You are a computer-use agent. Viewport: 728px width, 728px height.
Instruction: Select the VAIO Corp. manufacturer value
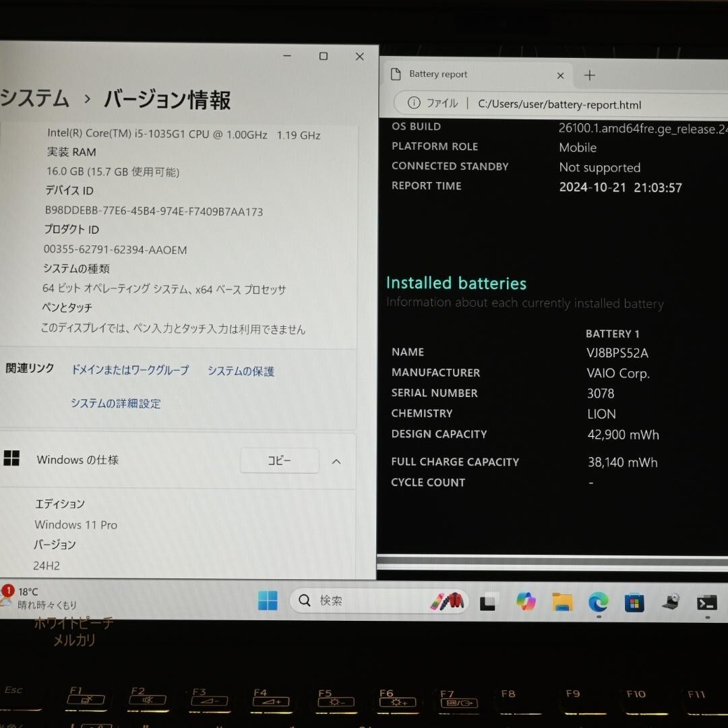click(x=618, y=373)
